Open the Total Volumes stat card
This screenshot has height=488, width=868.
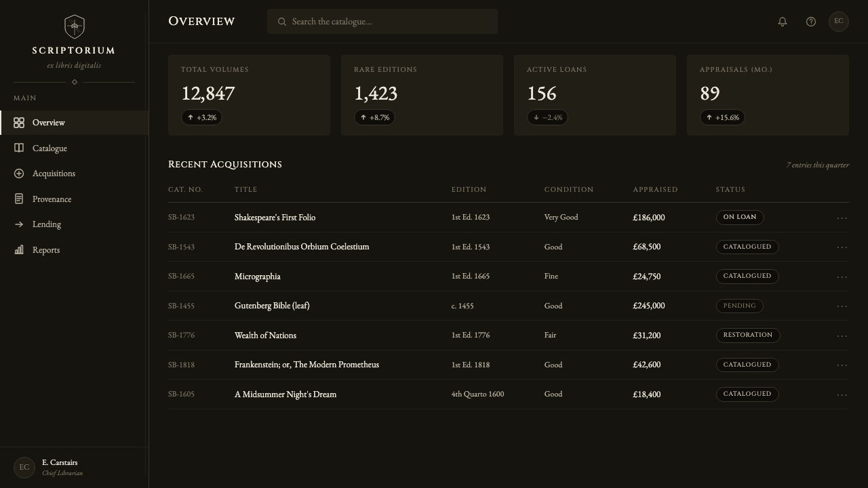click(x=249, y=95)
